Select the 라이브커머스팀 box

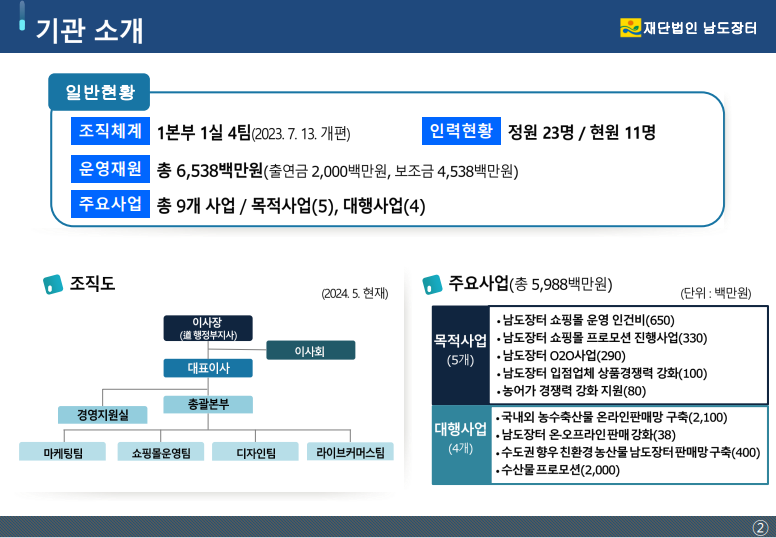350,452
